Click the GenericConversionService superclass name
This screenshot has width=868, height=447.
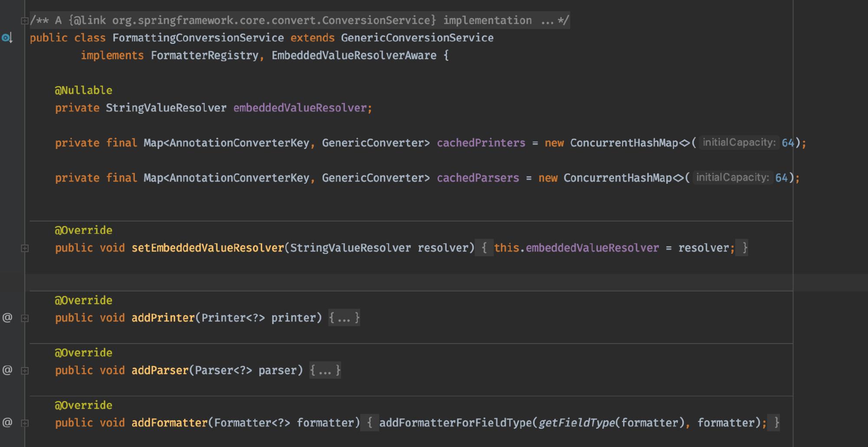(x=417, y=38)
